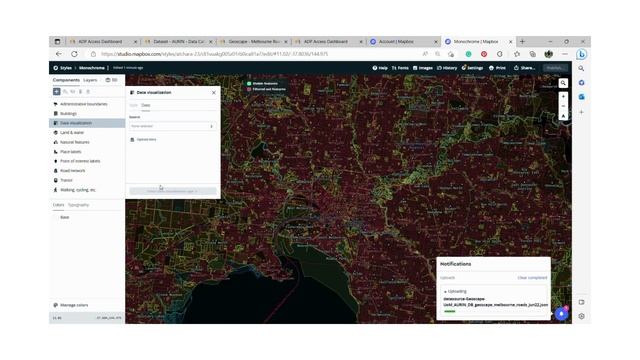Click the Share button
This screenshot has height=360, width=640.
pos(524,68)
